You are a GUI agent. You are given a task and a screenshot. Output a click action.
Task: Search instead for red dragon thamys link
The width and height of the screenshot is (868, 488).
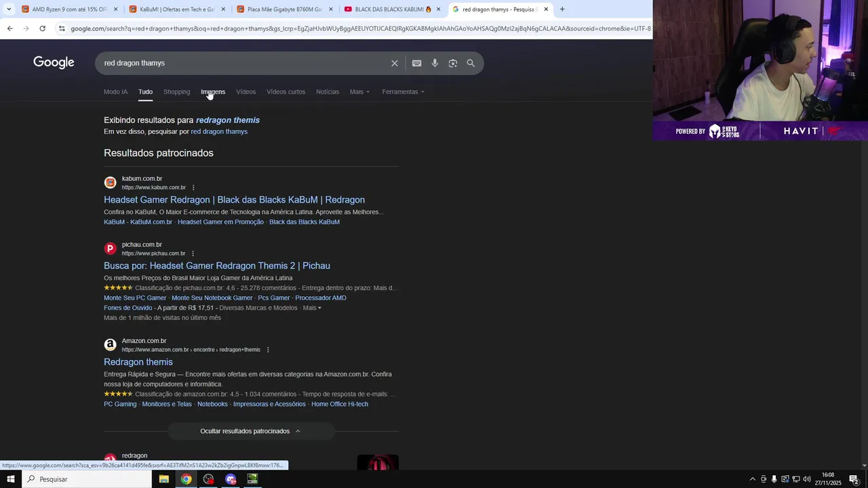point(219,131)
